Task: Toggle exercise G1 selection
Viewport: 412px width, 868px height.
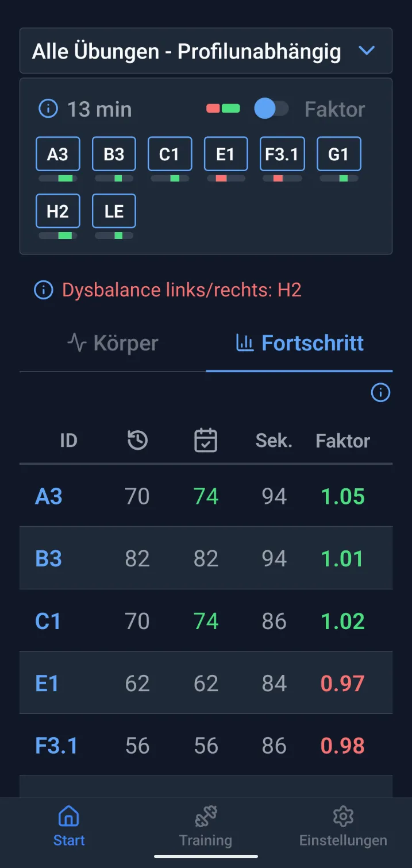Action: (338, 153)
